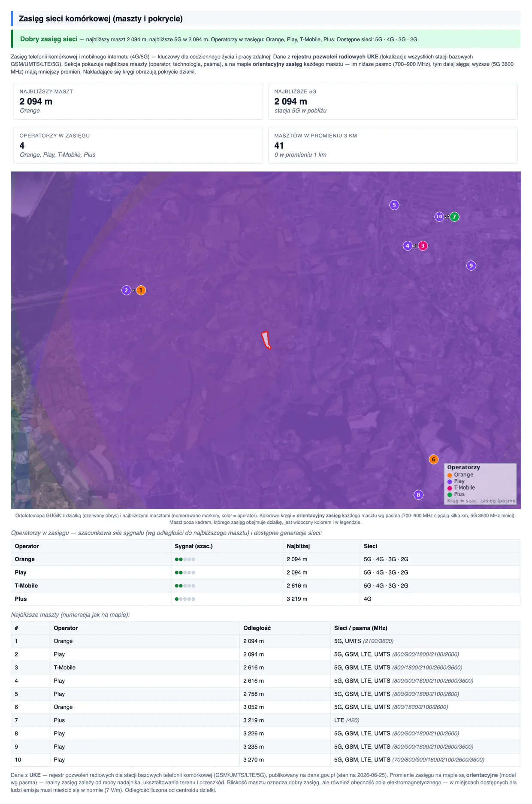Open Orange marker number 6
The image size is (532, 804).
[433, 459]
